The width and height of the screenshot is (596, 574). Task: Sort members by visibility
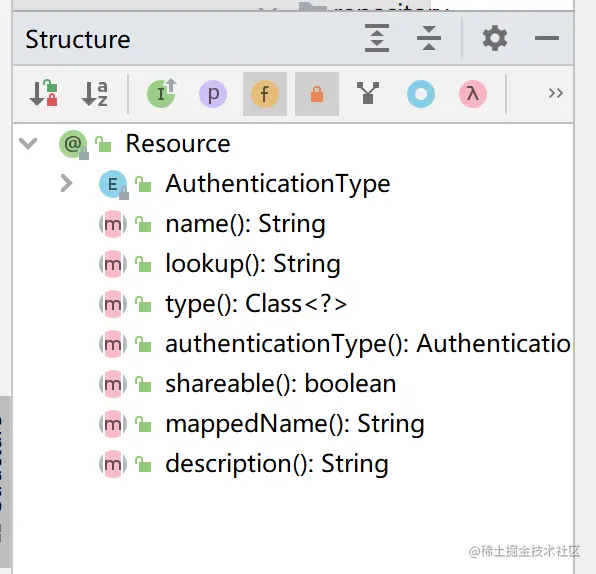43,93
